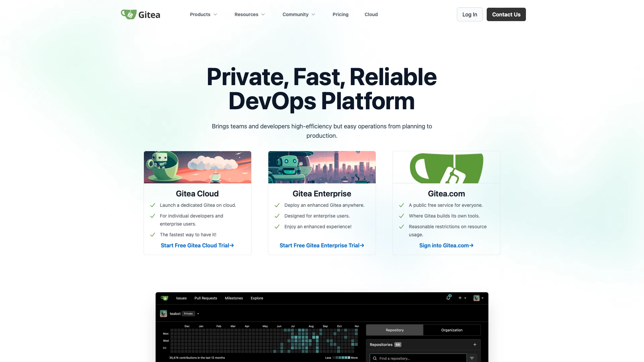Click the search magnifier in Find a repository
This screenshot has height=362, width=644.
tap(375, 358)
